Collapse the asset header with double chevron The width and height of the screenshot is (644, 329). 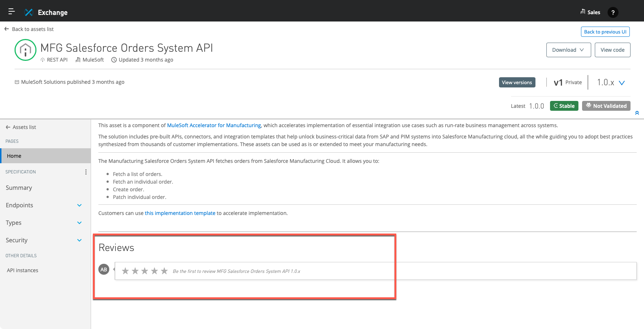click(x=637, y=113)
